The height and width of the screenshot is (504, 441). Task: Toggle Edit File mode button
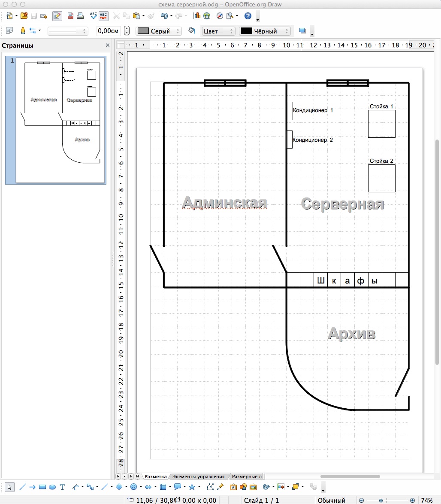point(57,16)
